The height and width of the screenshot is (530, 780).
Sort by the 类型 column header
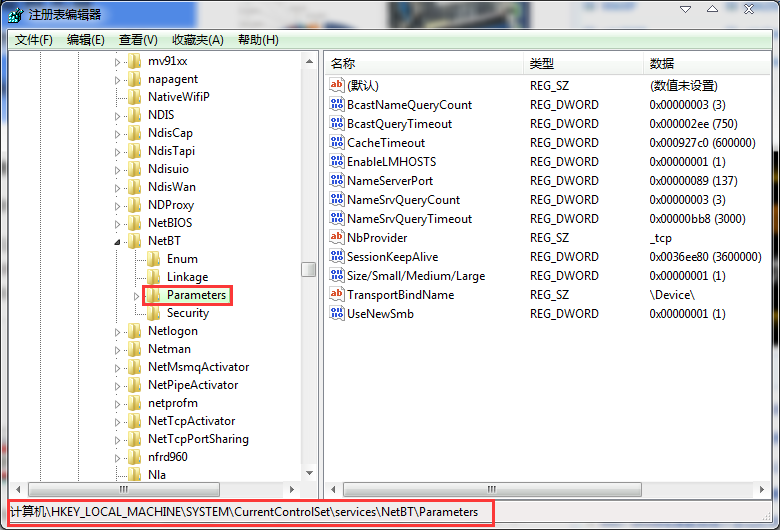(541, 64)
